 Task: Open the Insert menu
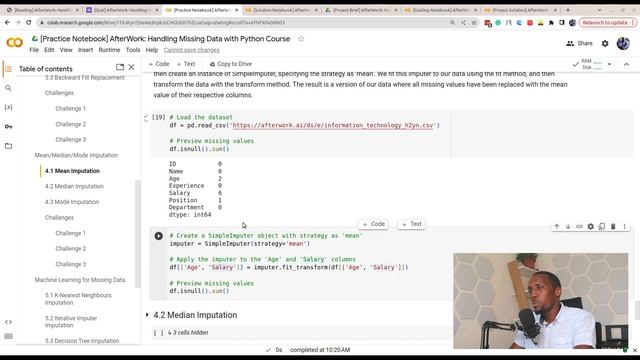(85, 50)
